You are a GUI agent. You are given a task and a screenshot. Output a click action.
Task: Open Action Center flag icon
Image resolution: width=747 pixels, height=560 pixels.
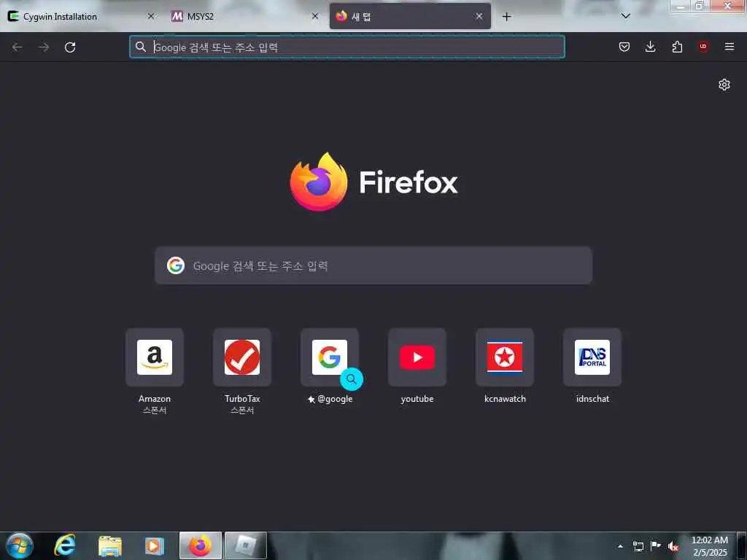656,545
